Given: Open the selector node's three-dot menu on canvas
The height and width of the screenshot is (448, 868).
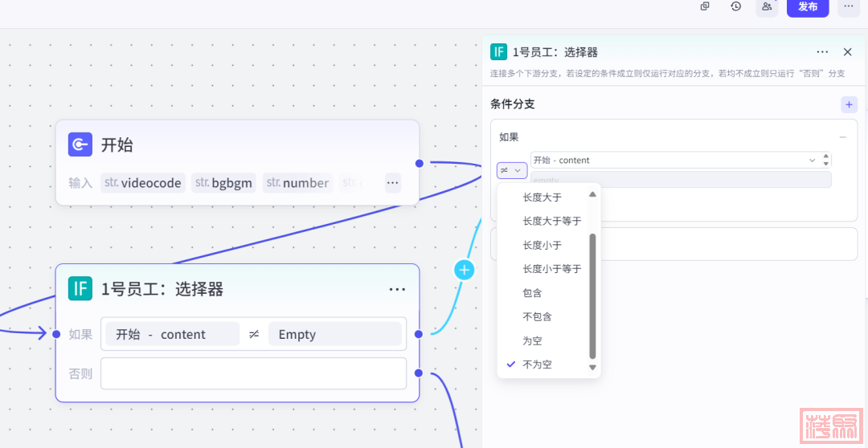Looking at the screenshot, I should tap(397, 289).
